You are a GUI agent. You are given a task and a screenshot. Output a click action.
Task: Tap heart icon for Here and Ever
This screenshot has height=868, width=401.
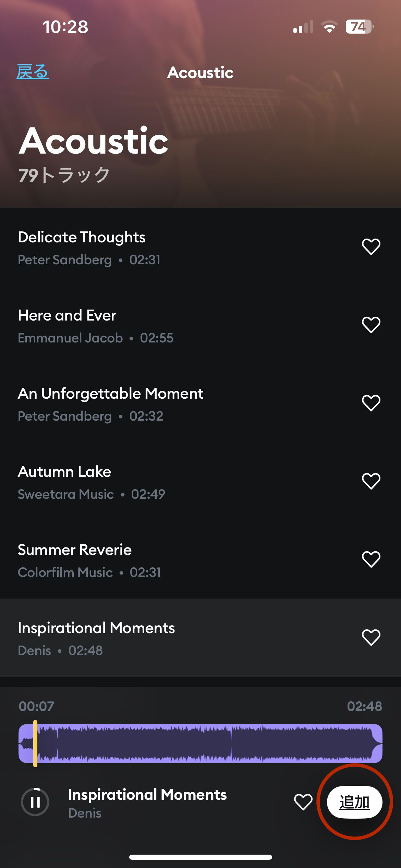coord(371,325)
